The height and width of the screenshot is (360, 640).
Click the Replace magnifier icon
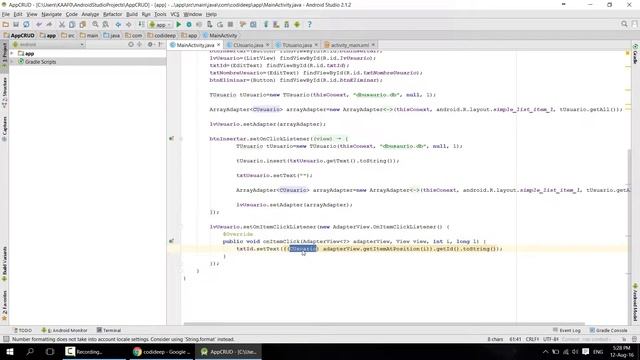[105, 24]
